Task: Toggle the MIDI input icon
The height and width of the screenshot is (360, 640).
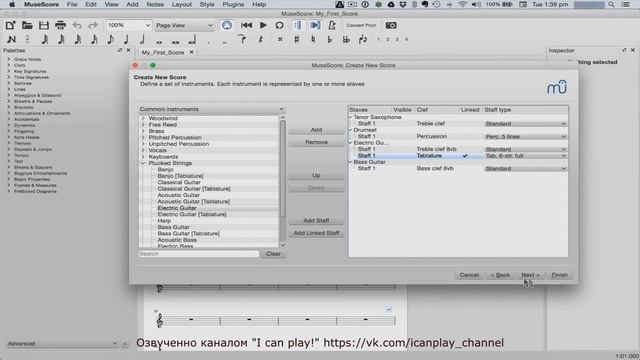Action: coord(227,25)
